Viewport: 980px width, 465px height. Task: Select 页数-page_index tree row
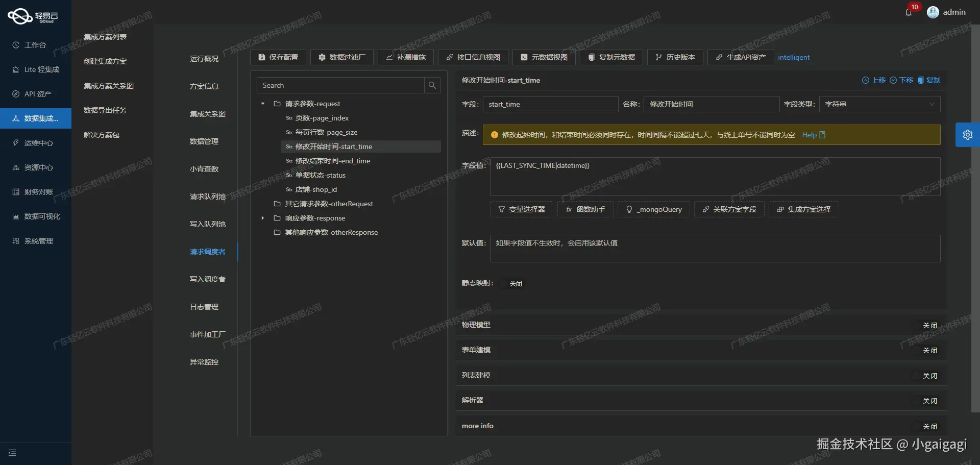(361, 118)
